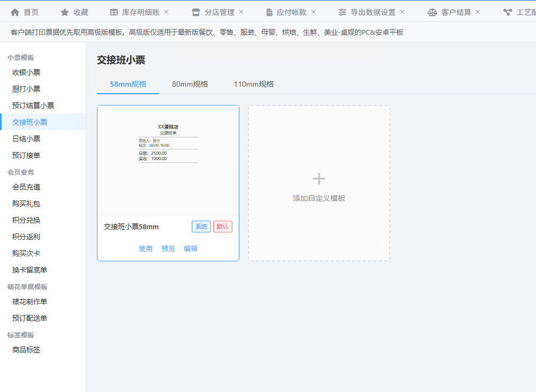Click the 系统 tag on template card
Viewport: 536px width, 392px height.
pyautogui.click(x=201, y=227)
